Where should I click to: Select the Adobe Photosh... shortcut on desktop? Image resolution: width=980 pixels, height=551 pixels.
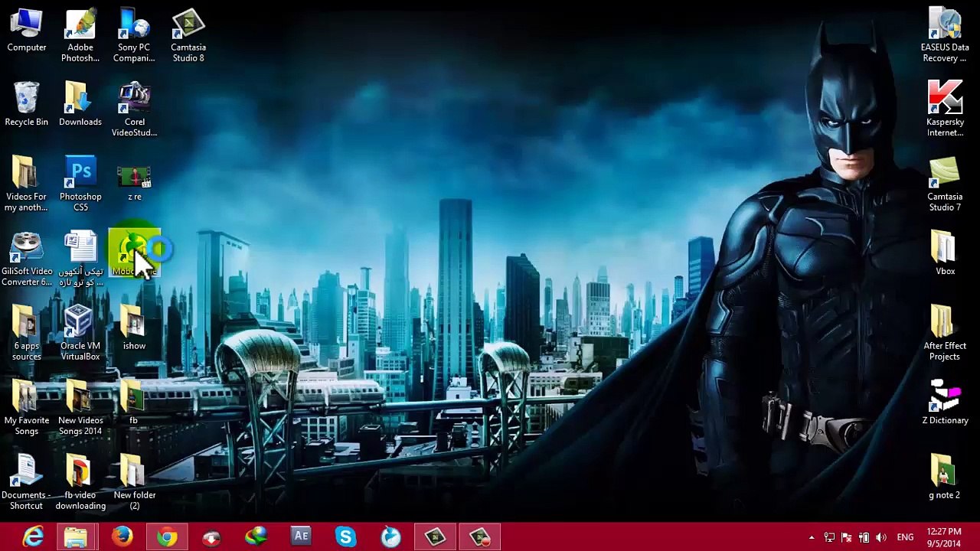[x=80, y=36]
